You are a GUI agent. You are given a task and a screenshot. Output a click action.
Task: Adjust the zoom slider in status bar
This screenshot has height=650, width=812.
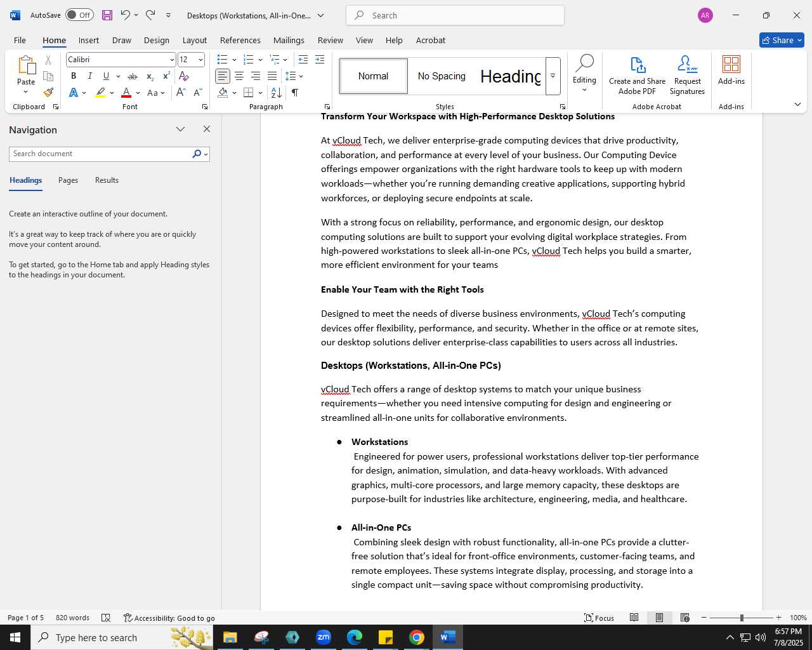tap(742, 618)
